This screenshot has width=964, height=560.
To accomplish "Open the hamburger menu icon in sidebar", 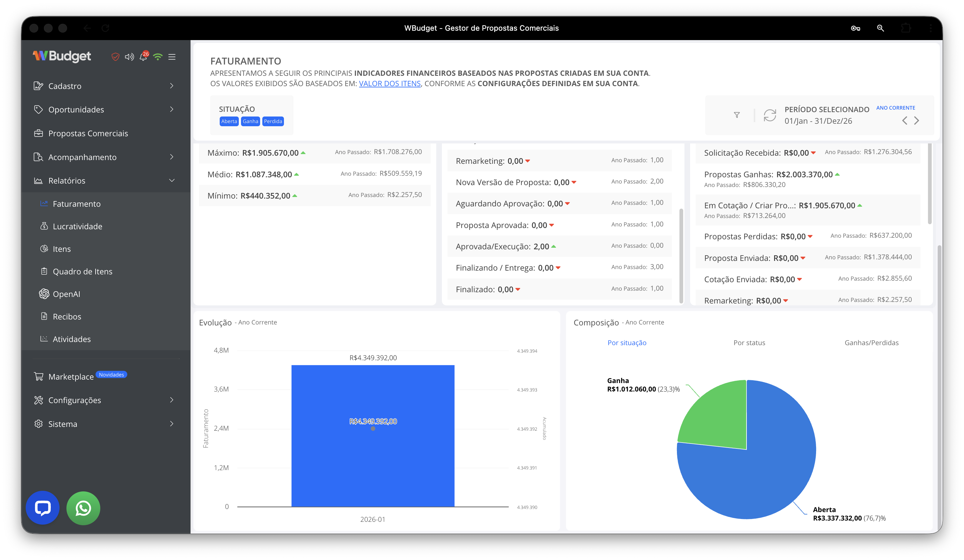I will (172, 57).
